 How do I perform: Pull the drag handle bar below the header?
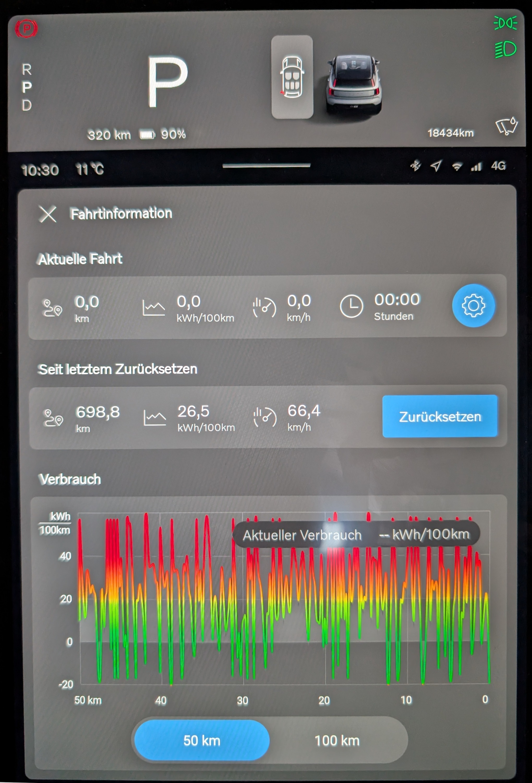click(x=266, y=166)
